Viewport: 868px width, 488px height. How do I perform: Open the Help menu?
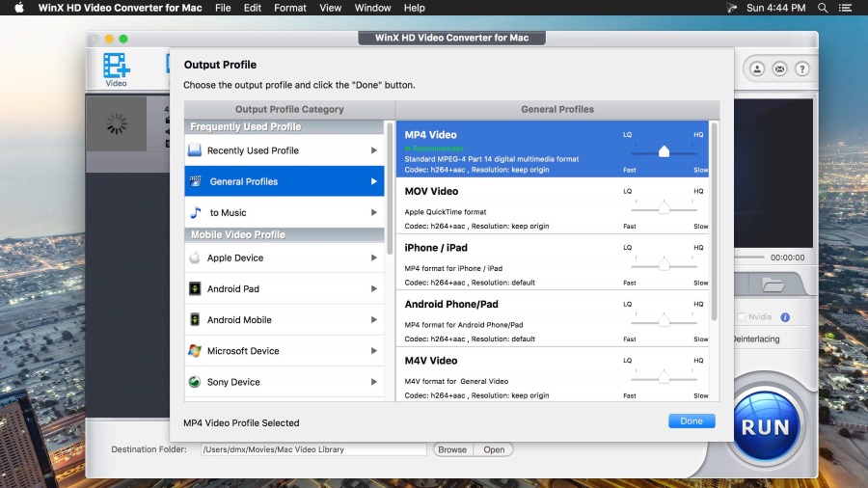click(x=414, y=8)
